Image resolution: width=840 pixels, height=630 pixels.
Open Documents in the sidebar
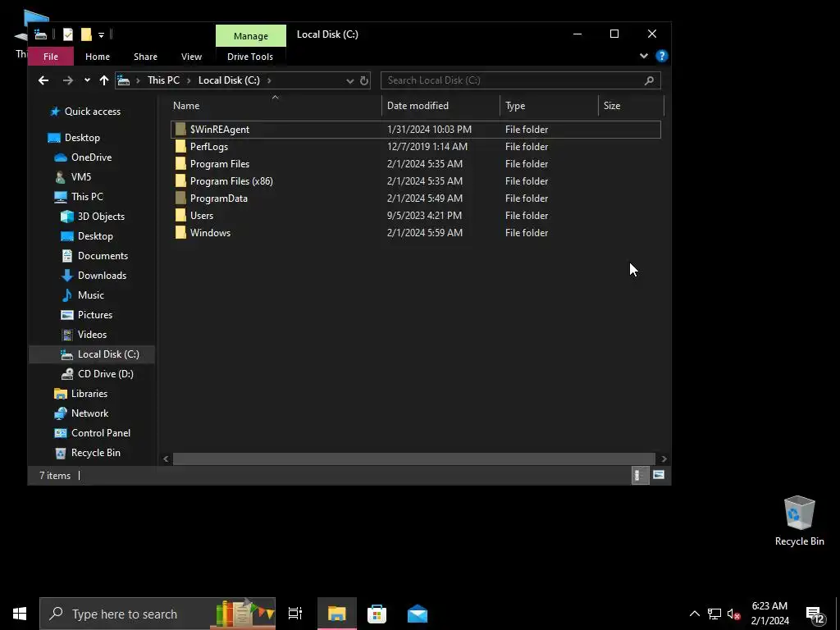pyautogui.click(x=103, y=256)
